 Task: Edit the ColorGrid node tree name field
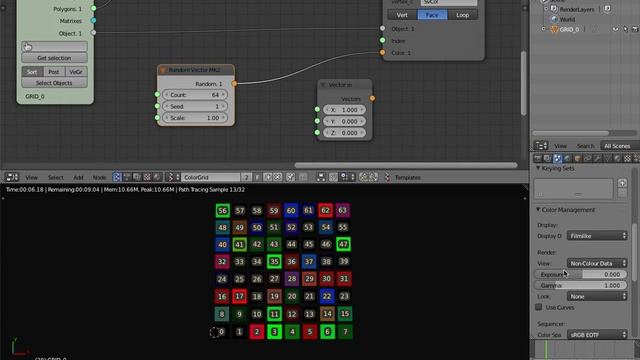point(210,177)
